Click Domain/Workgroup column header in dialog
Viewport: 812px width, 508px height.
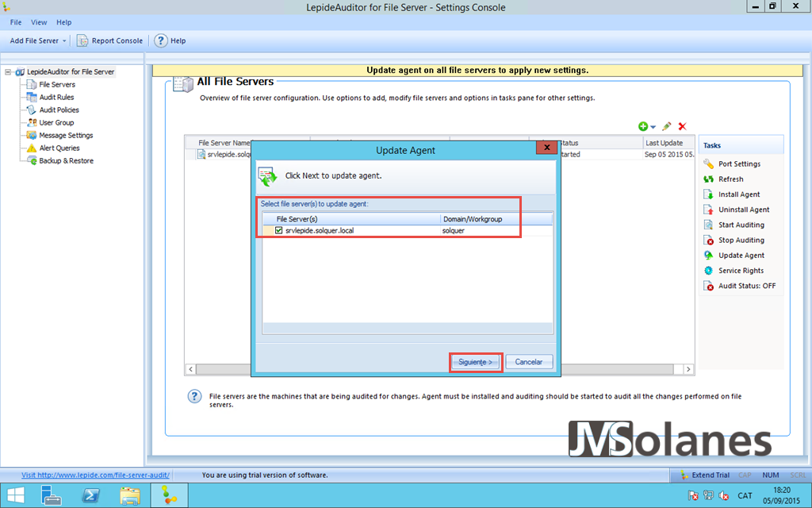496,219
